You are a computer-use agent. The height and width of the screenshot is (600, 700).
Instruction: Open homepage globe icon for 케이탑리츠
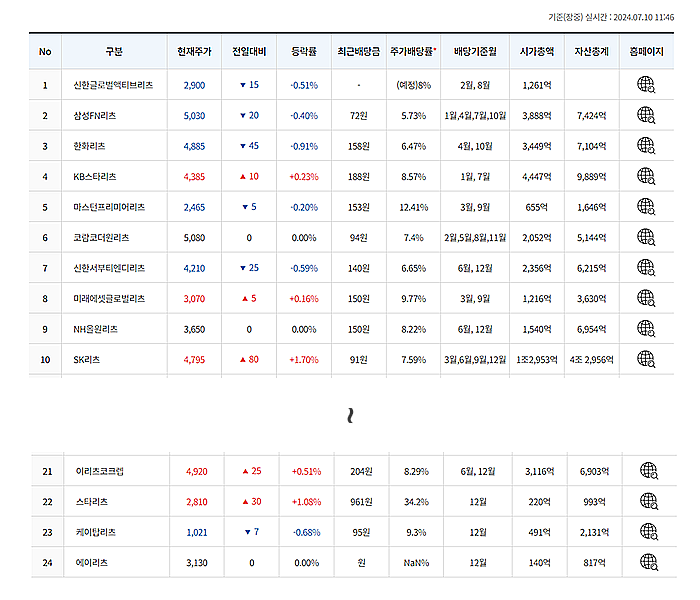pyautogui.click(x=649, y=532)
